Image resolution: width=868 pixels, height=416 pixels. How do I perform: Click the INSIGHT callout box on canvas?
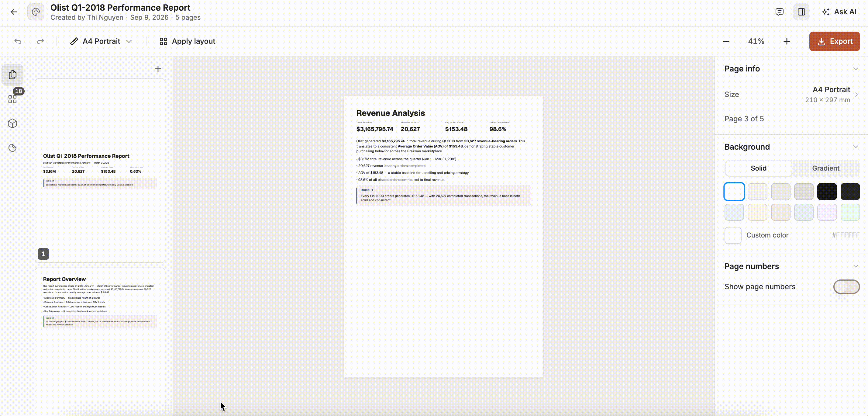coord(443,196)
